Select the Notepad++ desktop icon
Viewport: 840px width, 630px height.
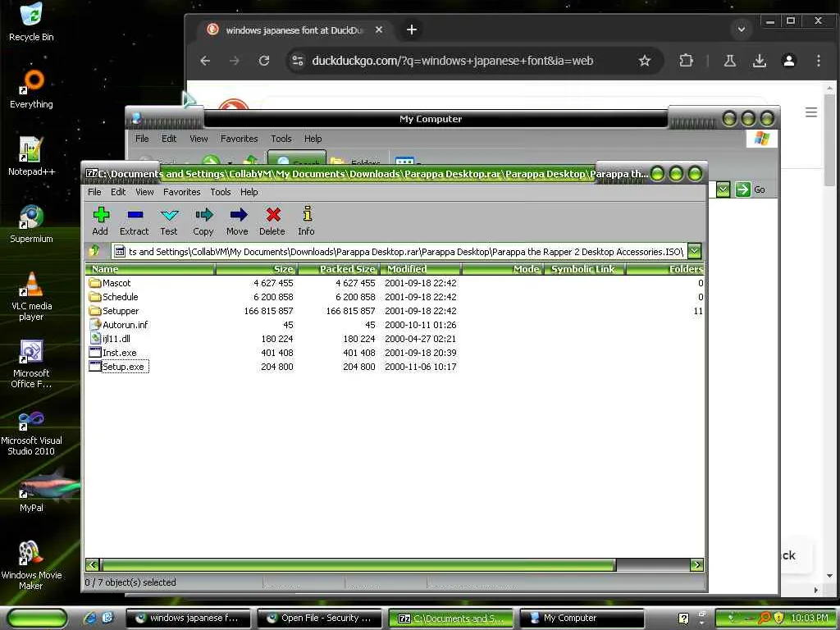[x=31, y=157]
